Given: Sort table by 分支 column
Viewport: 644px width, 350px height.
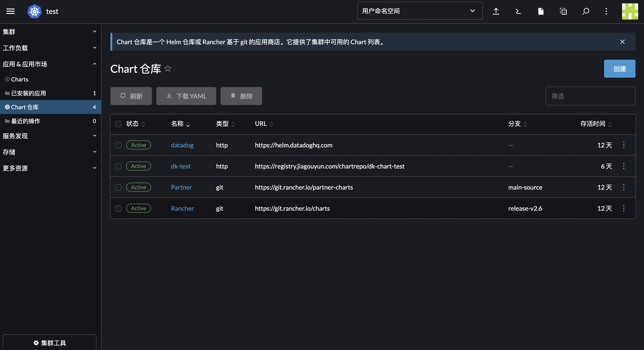Looking at the screenshot, I should pos(518,124).
